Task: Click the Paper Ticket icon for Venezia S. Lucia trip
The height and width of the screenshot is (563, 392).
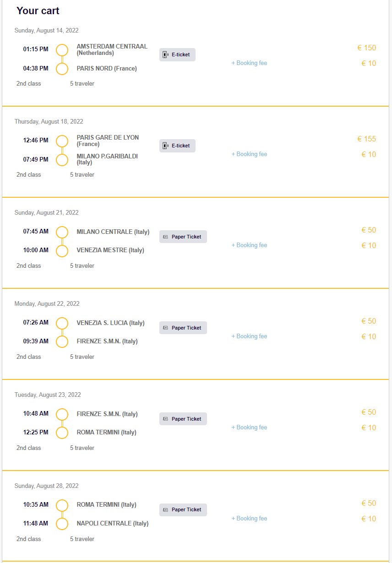Action: tap(166, 328)
